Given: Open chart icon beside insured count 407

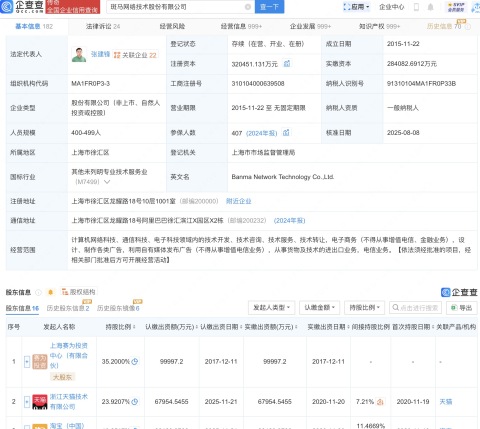Looking at the screenshot, I should point(286,133).
